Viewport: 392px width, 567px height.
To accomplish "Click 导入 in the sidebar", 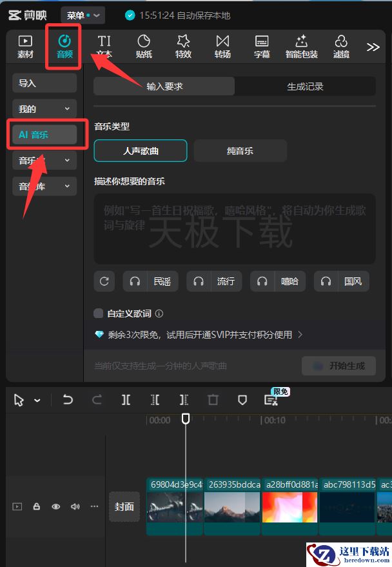I will tap(44, 83).
